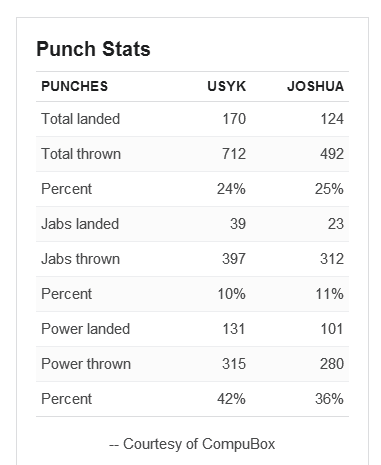Click Joshua's total thrown value 492
381x465 pixels.
tap(332, 154)
